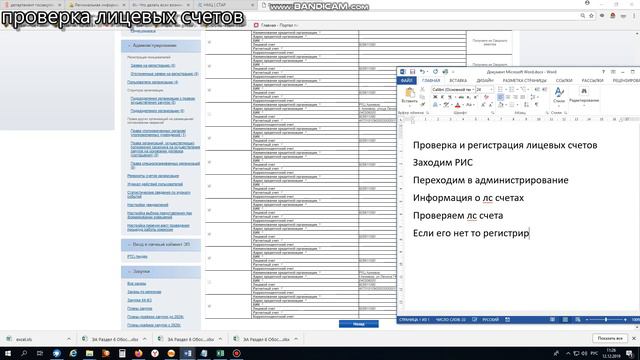Switch to ВСТАВКА ribbon tab
Screen dimensions: 640x360
tap(458, 80)
